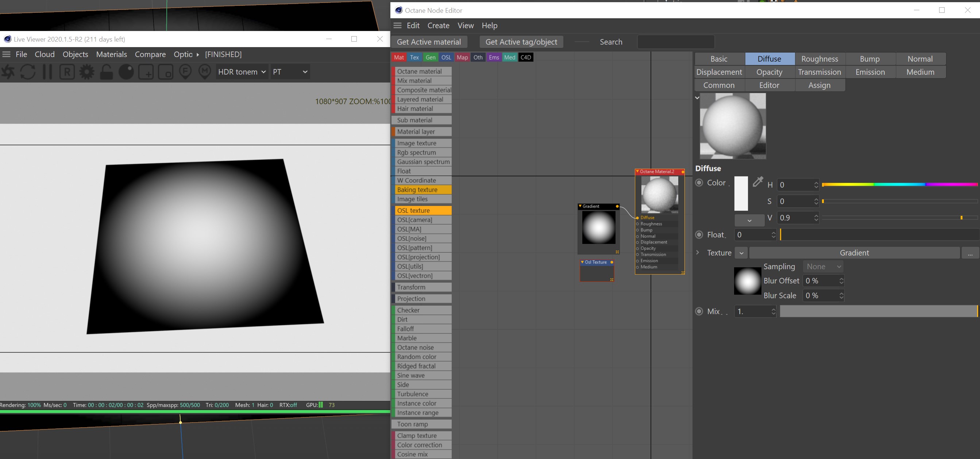Click Get Active material button
This screenshot has height=459, width=980.
tap(429, 42)
